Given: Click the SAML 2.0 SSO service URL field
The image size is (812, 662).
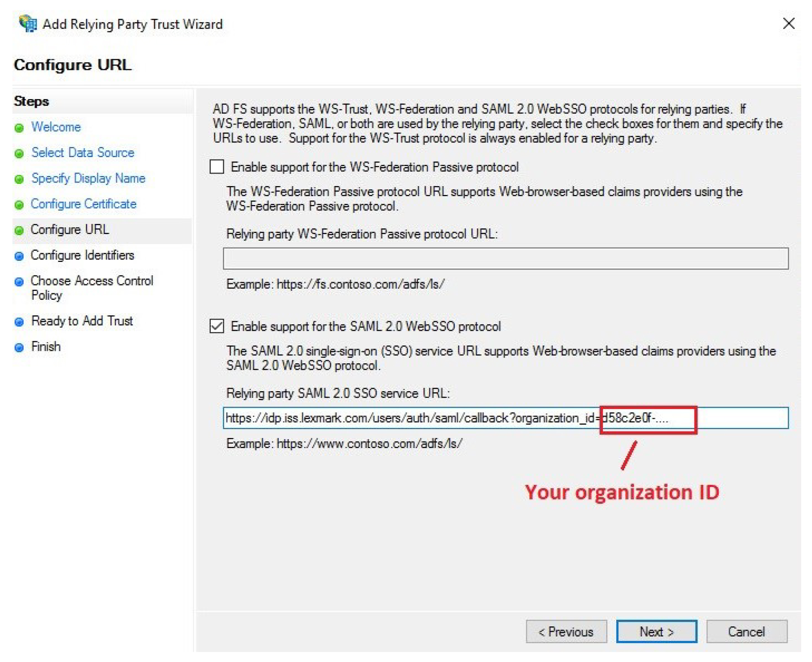Looking at the screenshot, I should click(506, 418).
